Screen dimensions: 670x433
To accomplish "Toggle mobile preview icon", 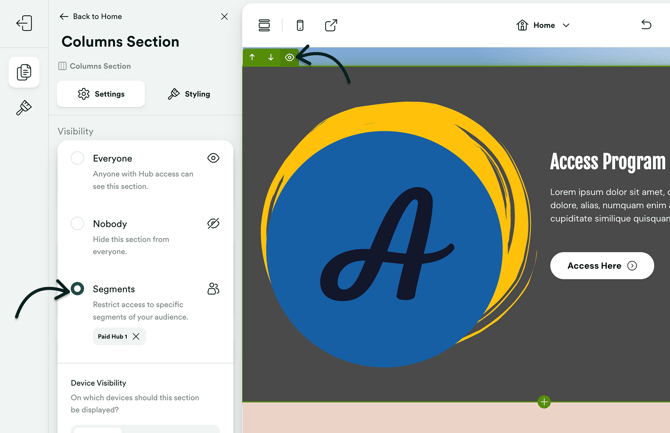I will (300, 25).
